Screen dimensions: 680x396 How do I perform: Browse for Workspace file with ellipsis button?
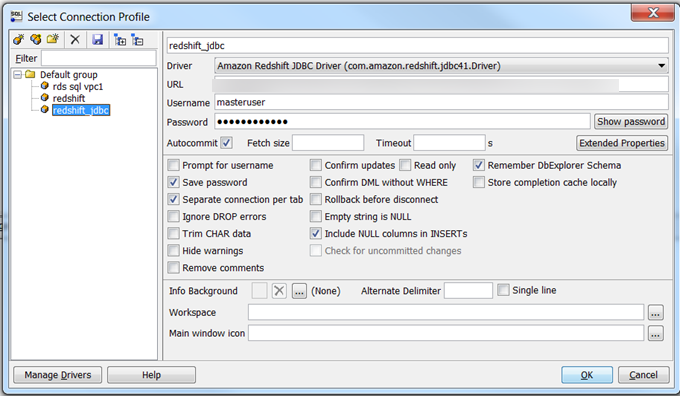[x=655, y=312]
